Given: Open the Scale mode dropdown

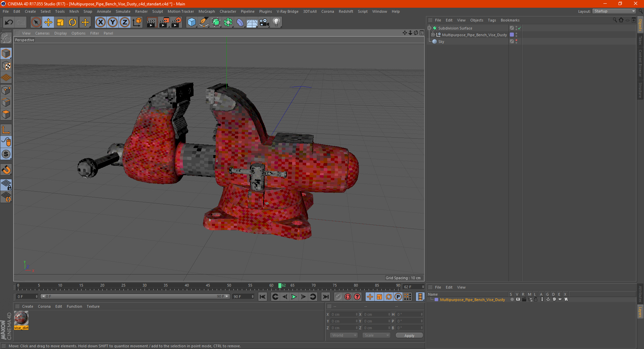Looking at the screenshot, I should coord(376,335).
